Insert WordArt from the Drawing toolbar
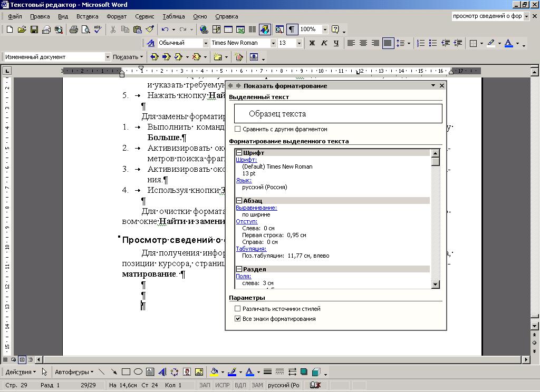The image size is (540, 392). pos(162,371)
